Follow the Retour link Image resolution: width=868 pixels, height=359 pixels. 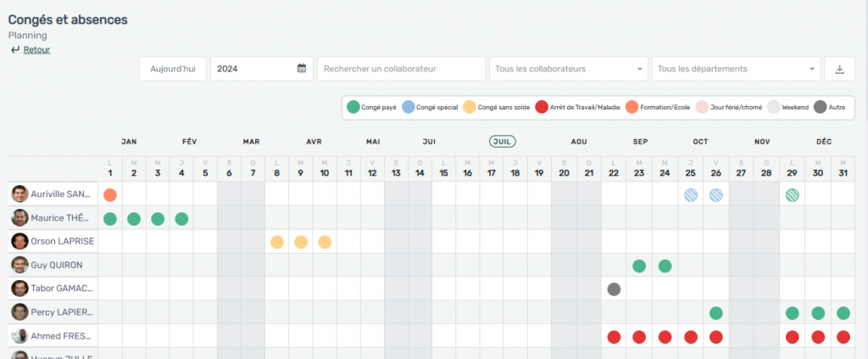(x=36, y=50)
